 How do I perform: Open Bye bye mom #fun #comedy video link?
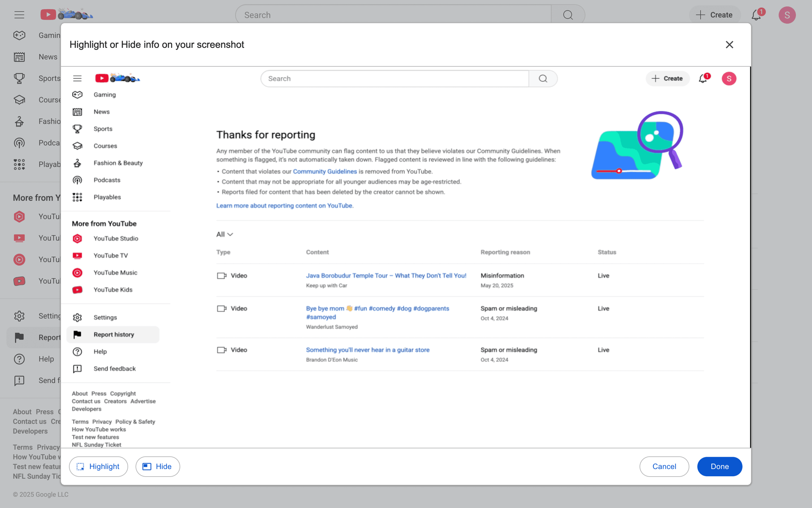coord(378,312)
